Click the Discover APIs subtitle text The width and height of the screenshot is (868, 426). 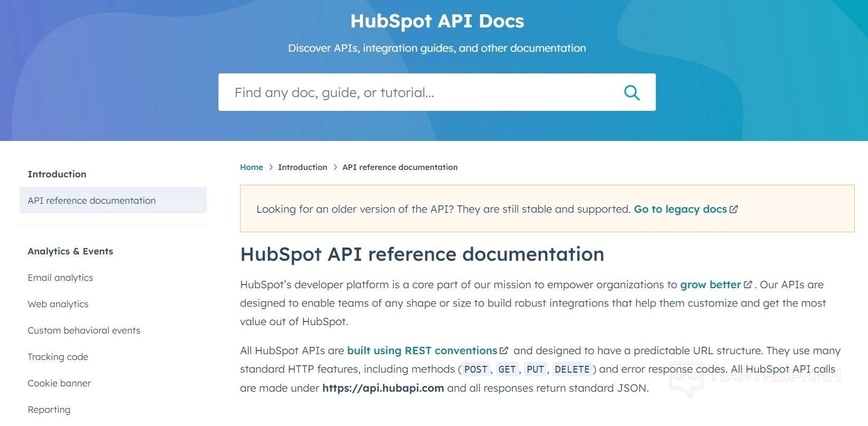(x=437, y=48)
